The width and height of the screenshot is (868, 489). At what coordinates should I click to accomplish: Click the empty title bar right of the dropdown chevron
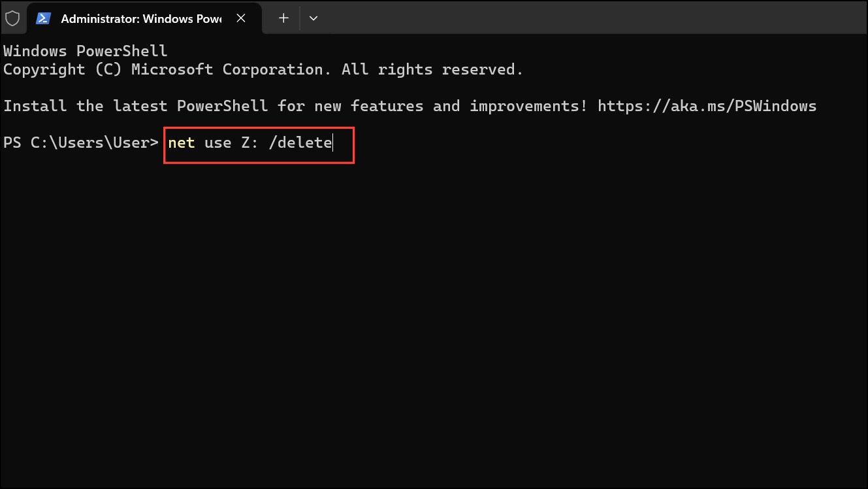(594, 18)
